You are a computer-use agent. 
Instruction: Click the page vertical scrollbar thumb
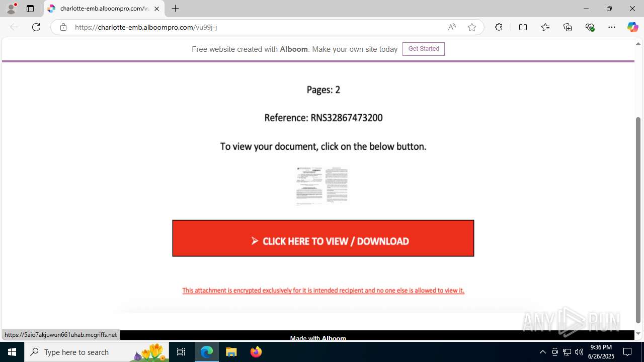tap(638, 220)
